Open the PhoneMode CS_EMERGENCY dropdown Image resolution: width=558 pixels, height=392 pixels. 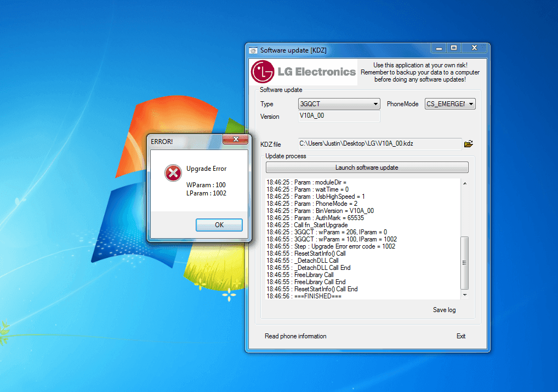[450, 104]
